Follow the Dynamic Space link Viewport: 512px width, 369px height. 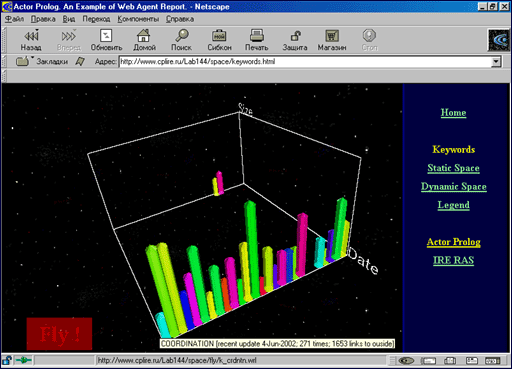pyautogui.click(x=453, y=186)
